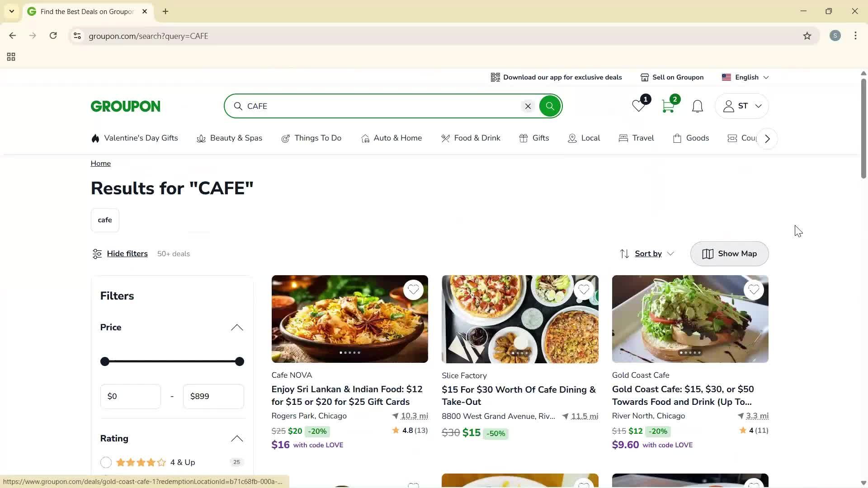Open the shopping cart showing 2 items
This screenshot has width=868, height=488.
click(x=668, y=106)
